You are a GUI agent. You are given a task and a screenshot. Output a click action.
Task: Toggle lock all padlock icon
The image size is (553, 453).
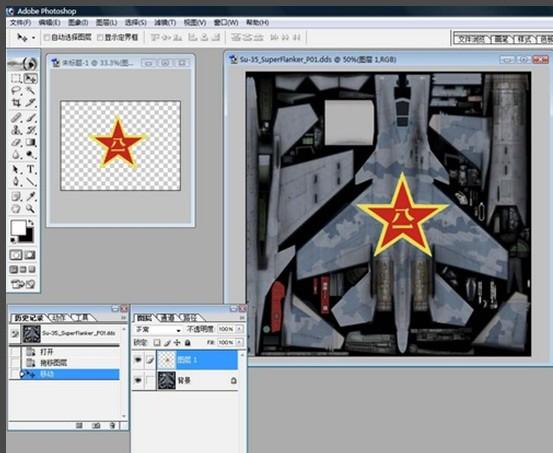point(188,342)
